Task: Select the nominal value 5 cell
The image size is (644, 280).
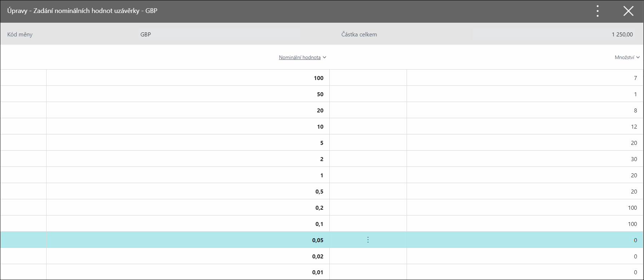Action: pyautogui.click(x=188, y=143)
